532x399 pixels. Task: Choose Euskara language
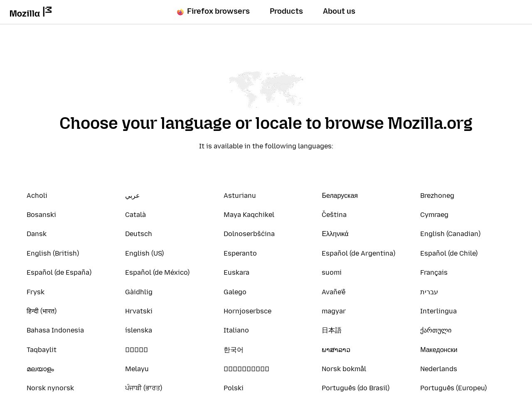pos(236,272)
